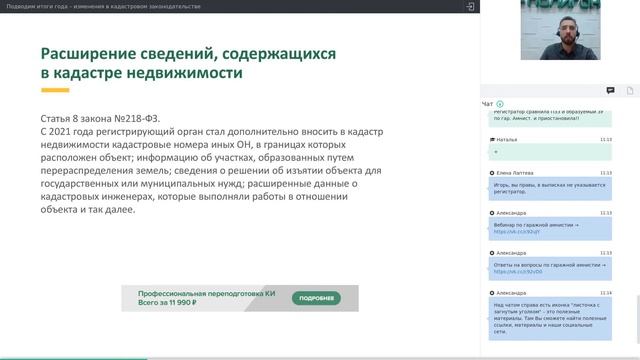The width and height of the screenshot is (640, 360).
Task: Click the exit webinar icon in the top bar
Action: [x=470, y=7]
